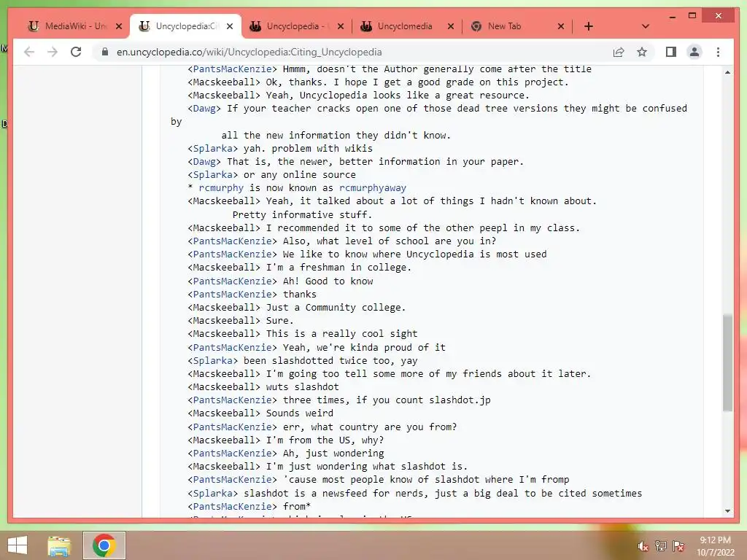
Task: Click PantsMacKenzie link on 'Ah! Good to know'
Action: (232, 281)
